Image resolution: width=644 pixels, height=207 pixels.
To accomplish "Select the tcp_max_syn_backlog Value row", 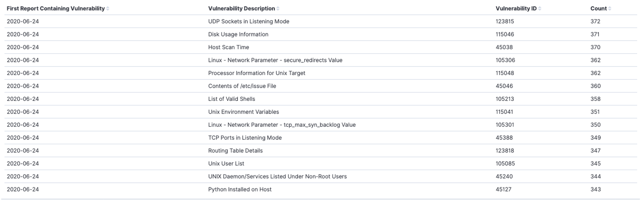I will (x=282, y=125).
